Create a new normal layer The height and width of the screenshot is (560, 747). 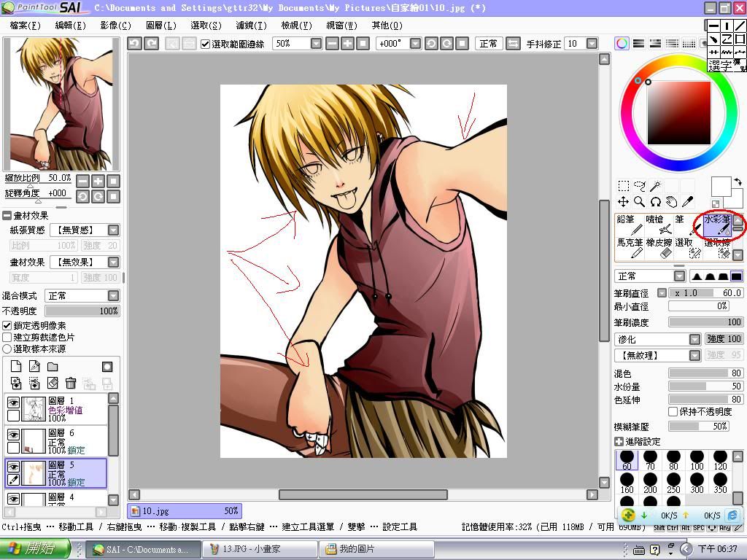[16, 366]
